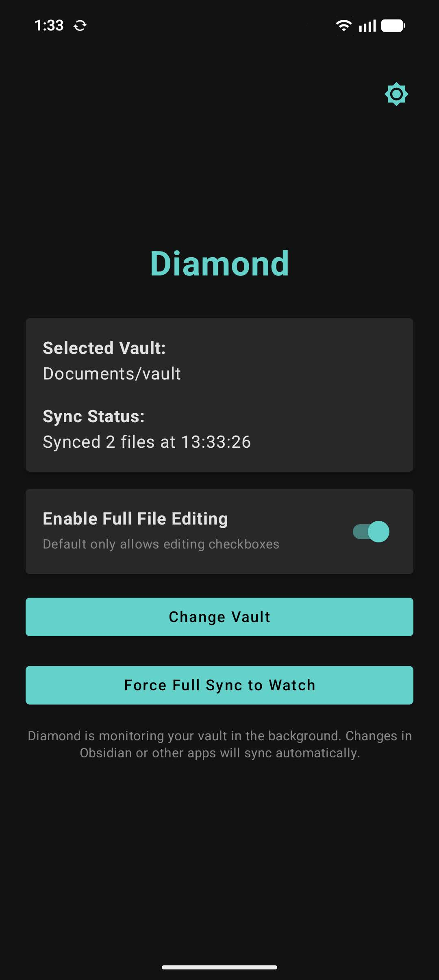439x980 pixels.
Task: Click the Diamond app title
Action: pyautogui.click(x=219, y=263)
